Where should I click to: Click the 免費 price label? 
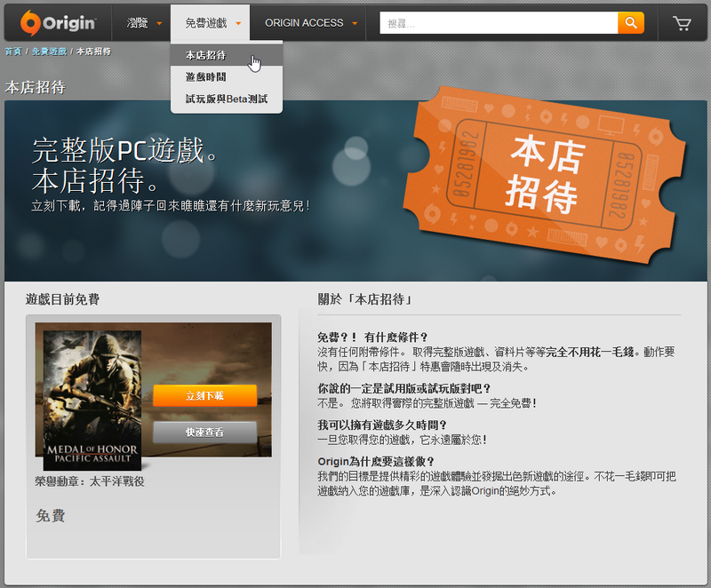pyautogui.click(x=51, y=515)
